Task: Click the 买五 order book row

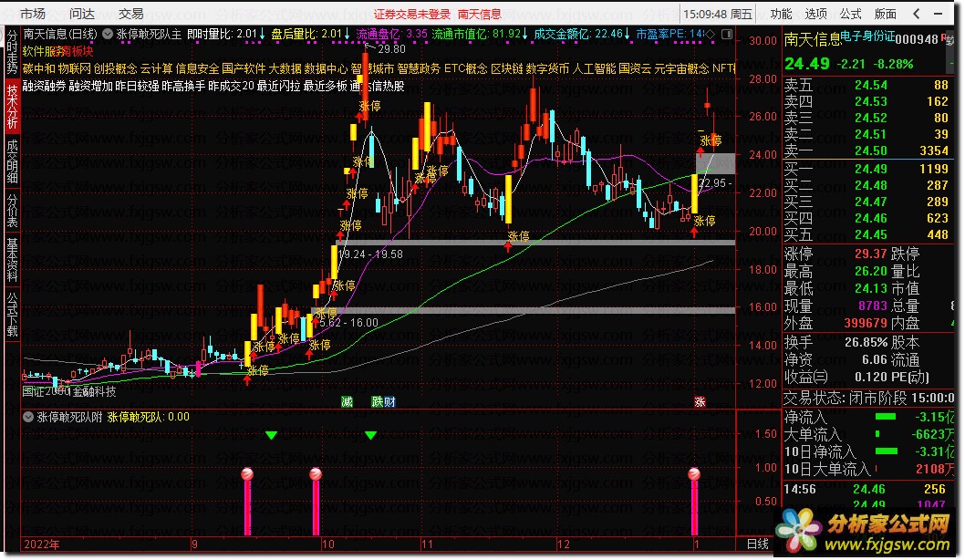Action: point(867,234)
